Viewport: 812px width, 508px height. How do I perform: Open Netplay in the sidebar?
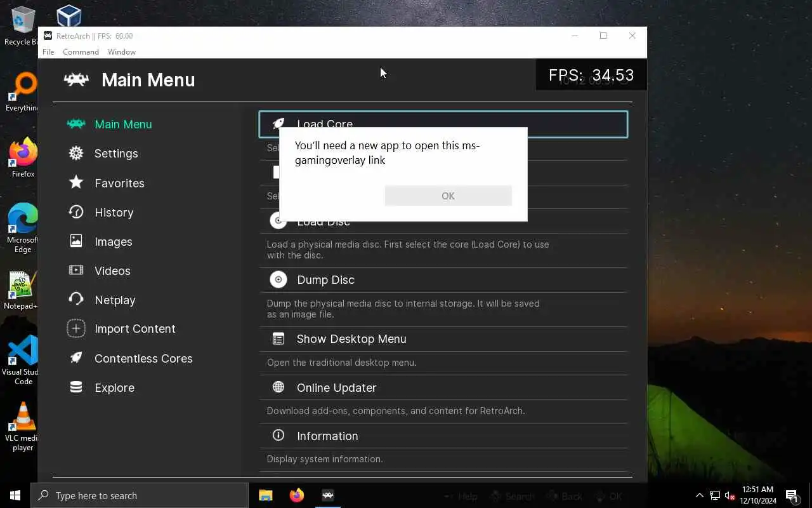(115, 300)
